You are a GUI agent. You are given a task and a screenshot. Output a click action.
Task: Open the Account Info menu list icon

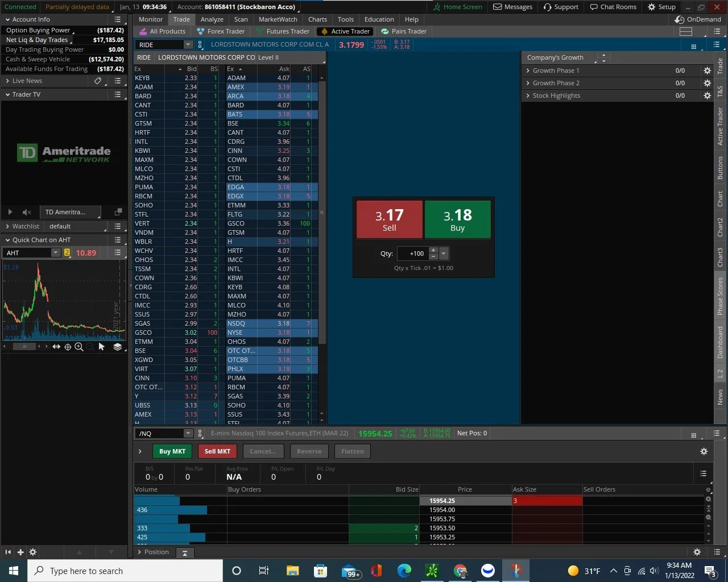pos(118,19)
